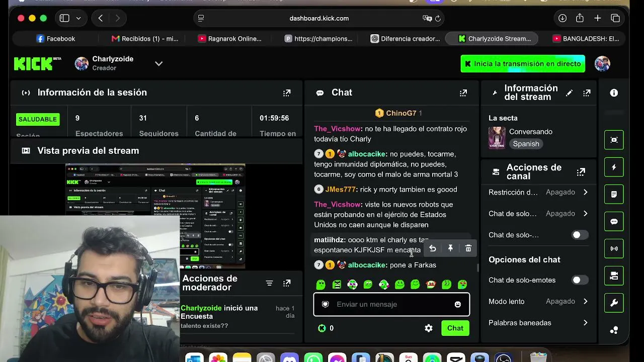
Task: Reload the page in the address bar
Action: click(438, 18)
